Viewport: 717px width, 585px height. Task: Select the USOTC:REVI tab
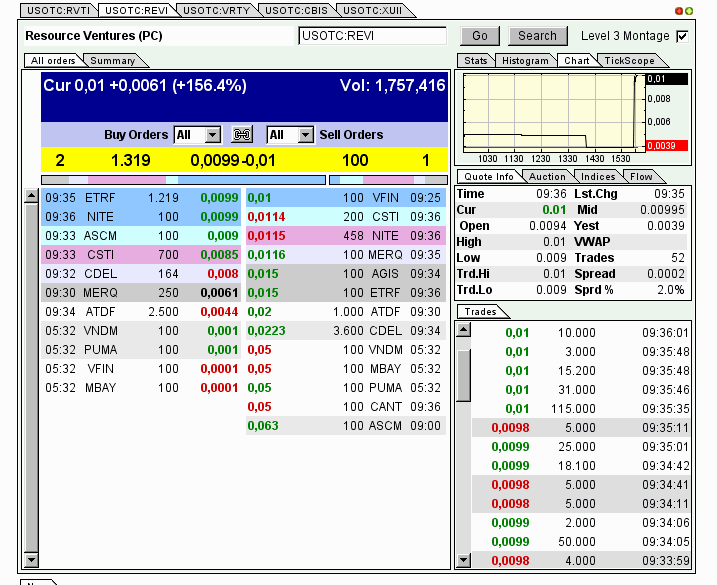pyautogui.click(x=136, y=11)
